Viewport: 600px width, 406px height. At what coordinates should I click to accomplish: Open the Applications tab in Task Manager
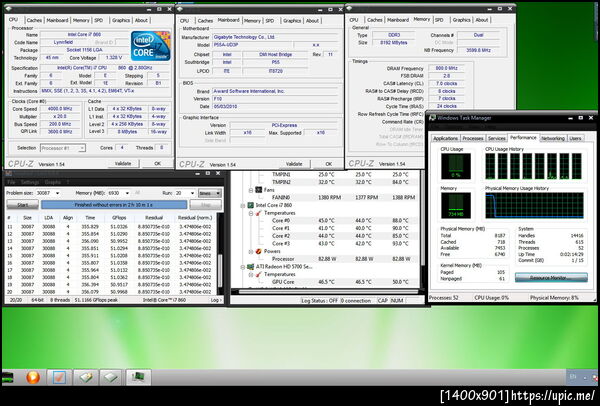(x=445, y=139)
